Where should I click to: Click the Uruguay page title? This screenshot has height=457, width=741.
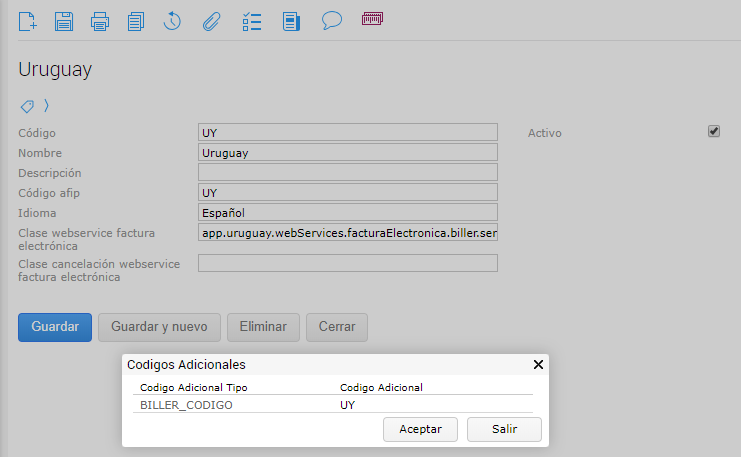[x=55, y=70]
